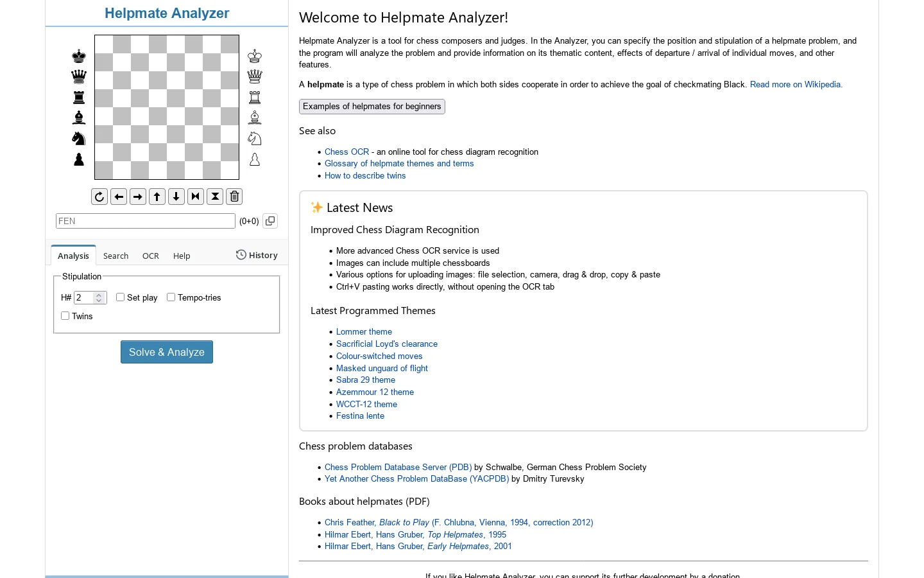The width and height of the screenshot is (924, 578).
Task: Enable the Set play checkbox
Action: point(120,297)
